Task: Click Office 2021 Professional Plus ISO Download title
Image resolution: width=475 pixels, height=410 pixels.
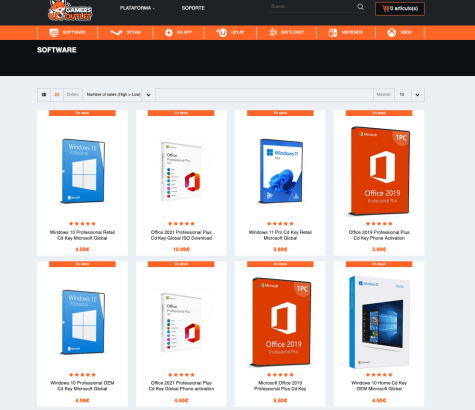Action: (x=181, y=235)
